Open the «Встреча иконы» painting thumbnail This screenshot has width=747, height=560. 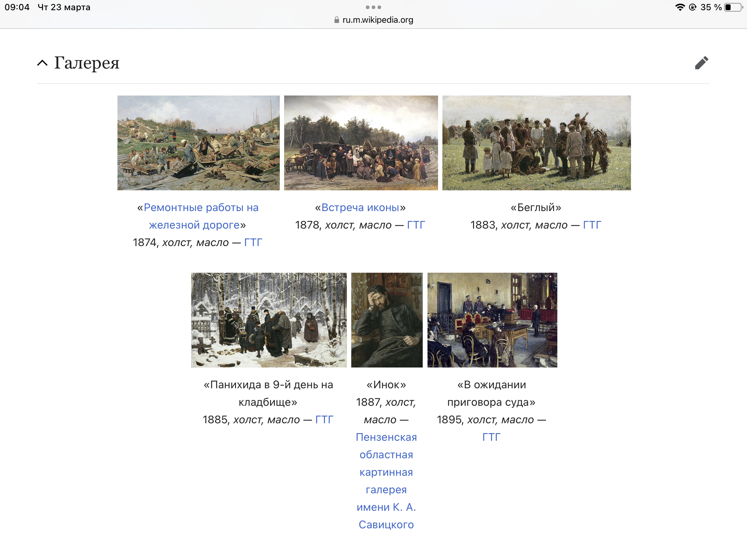[361, 143]
